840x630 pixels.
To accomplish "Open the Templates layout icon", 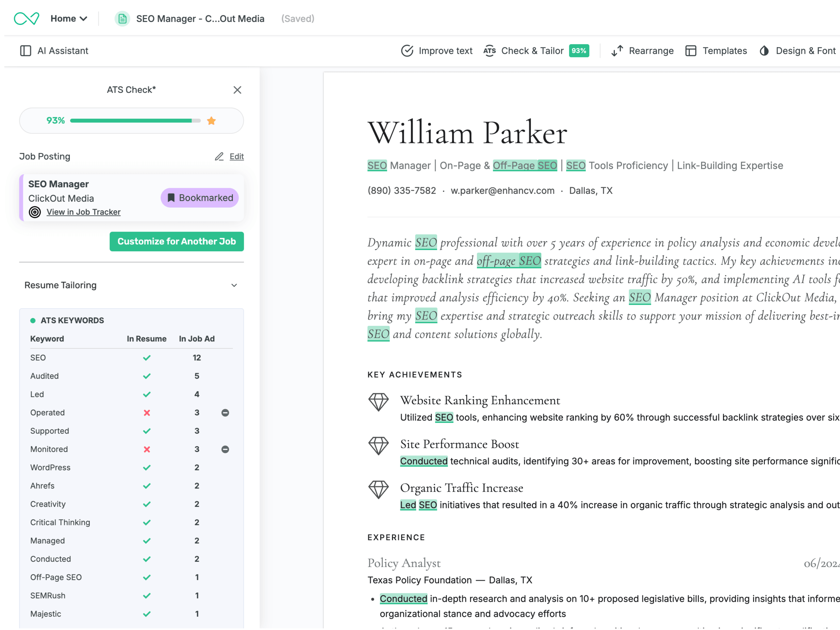I will [x=691, y=51].
